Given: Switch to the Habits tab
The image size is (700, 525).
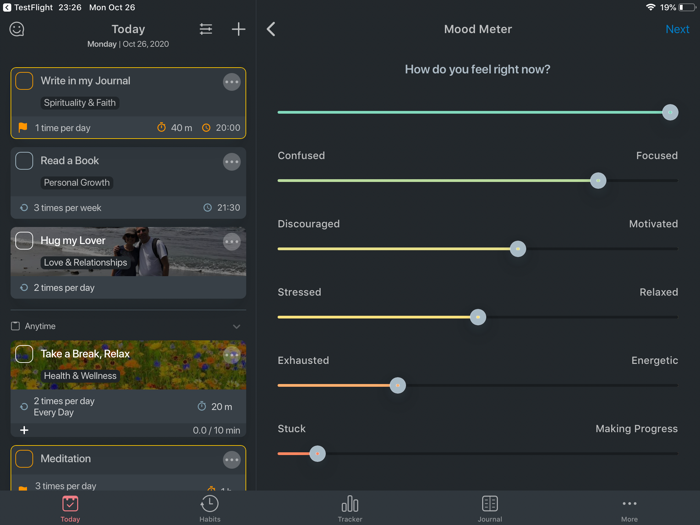Looking at the screenshot, I should coord(210,509).
